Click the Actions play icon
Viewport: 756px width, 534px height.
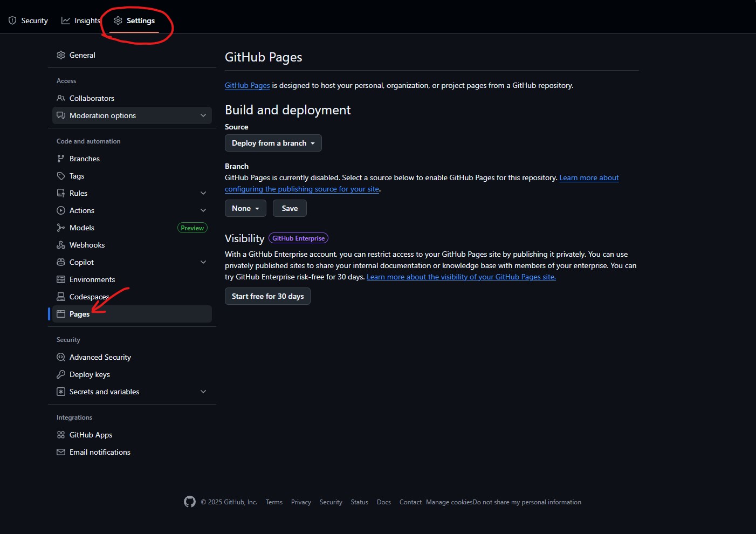pos(61,210)
